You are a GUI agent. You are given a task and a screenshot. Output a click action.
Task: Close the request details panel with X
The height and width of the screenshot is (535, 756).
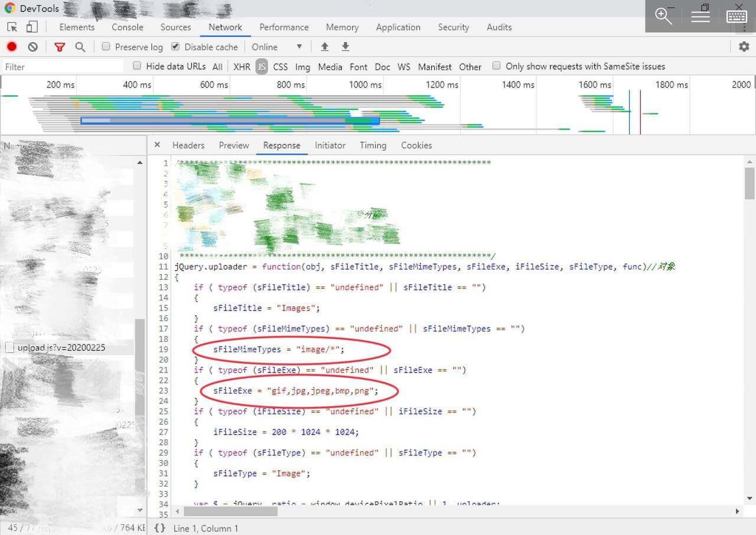[x=157, y=145]
